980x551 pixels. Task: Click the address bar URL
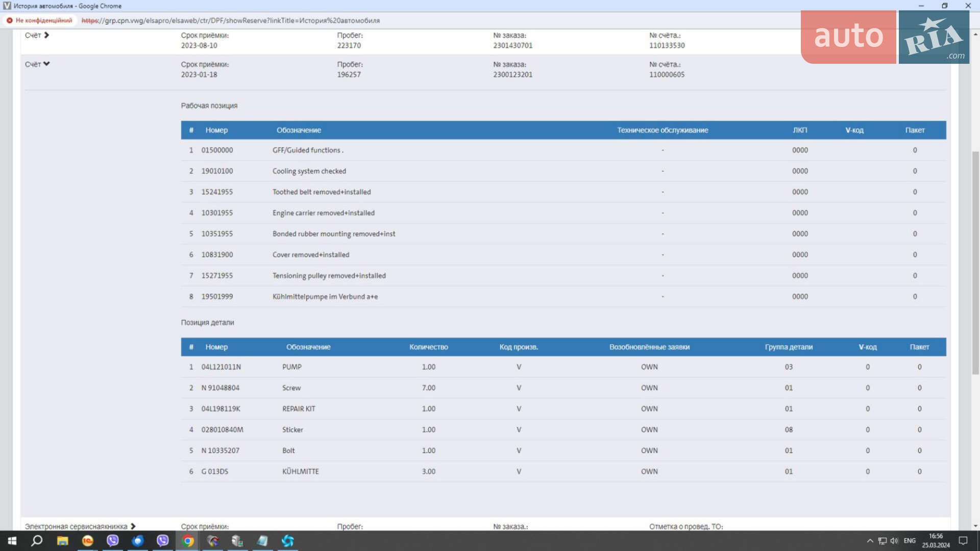pos(231,20)
